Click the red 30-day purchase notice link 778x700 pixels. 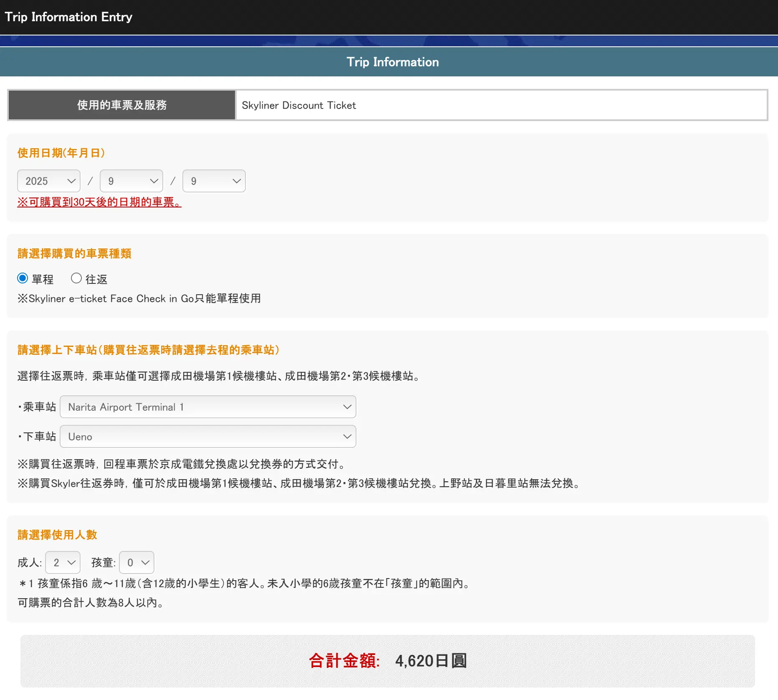click(99, 202)
